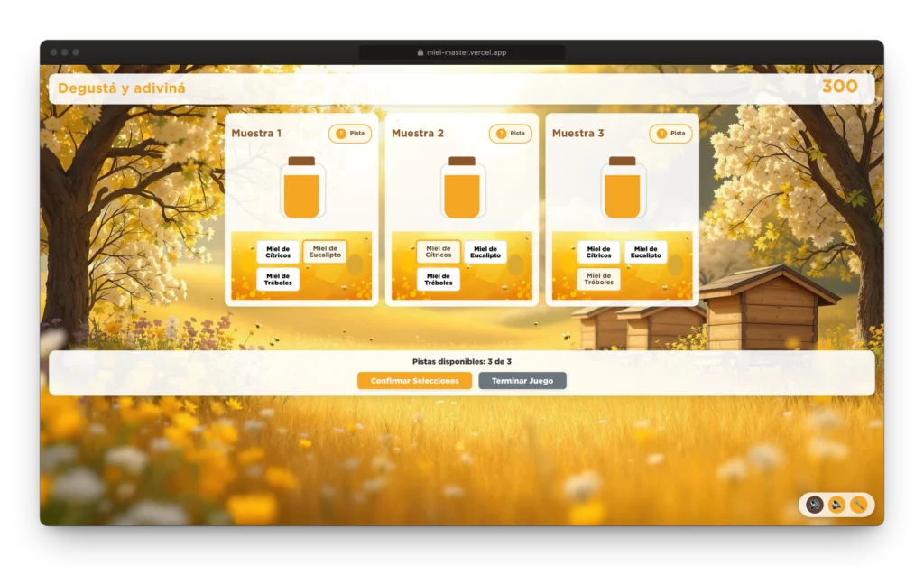Image resolution: width=924 pixels, height=566 pixels.
Task: Click the "Muestra 2" card title
Action: coord(417,134)
